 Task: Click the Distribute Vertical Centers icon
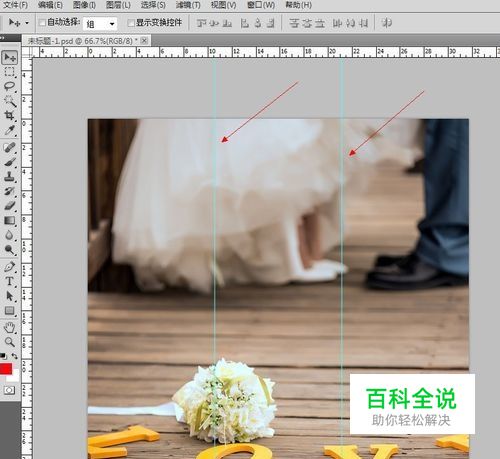307,23
